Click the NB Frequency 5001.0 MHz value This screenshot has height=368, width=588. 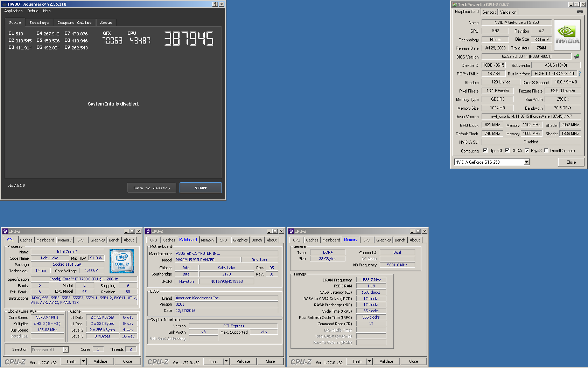coord(397,265)
